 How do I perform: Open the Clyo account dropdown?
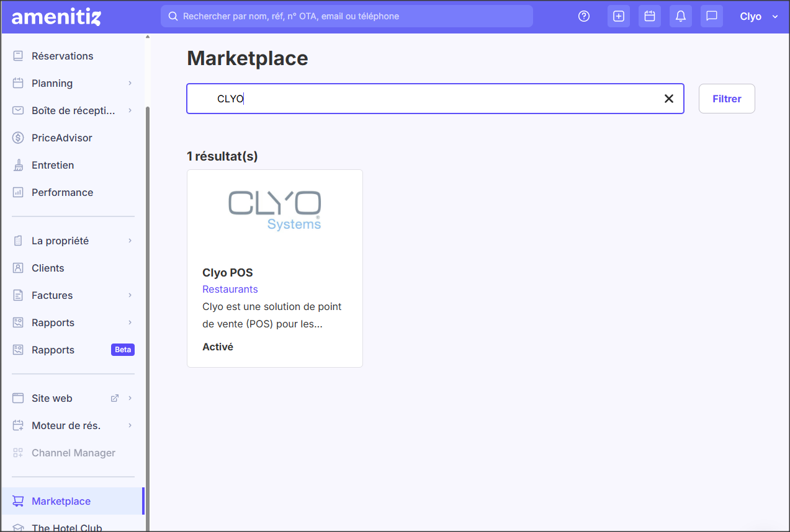click(759, 17)
